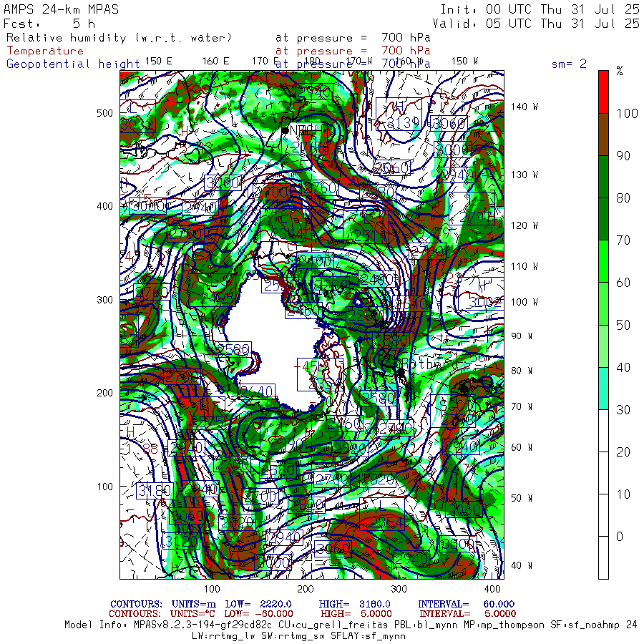Click the '2854' low-center height label
644x644 pixels.
click(386, 522)
